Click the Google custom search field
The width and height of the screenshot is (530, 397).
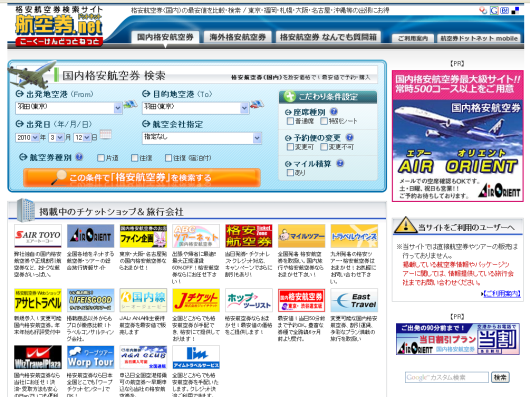pyautogui.click(x=447, y=377)
